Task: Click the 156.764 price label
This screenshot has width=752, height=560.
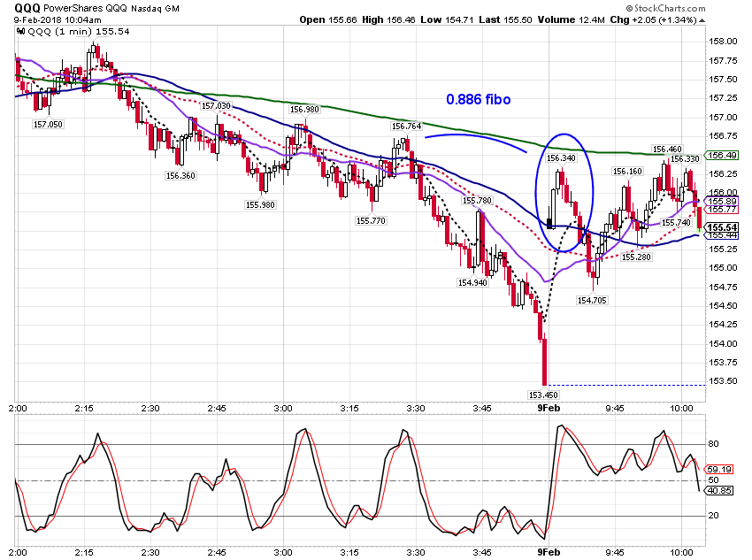Action: (x=406, y=127)
